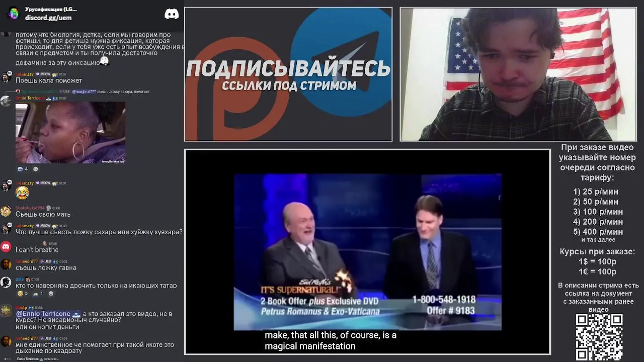Click the username Rusty

pyautogui.click(x=22, y=307)
